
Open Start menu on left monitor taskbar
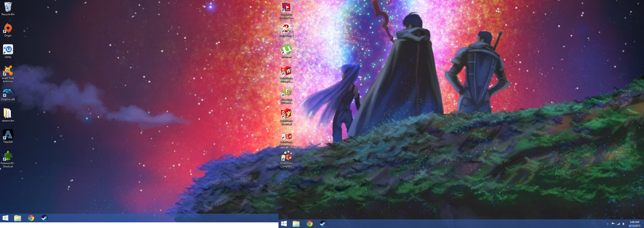[5, 218]
